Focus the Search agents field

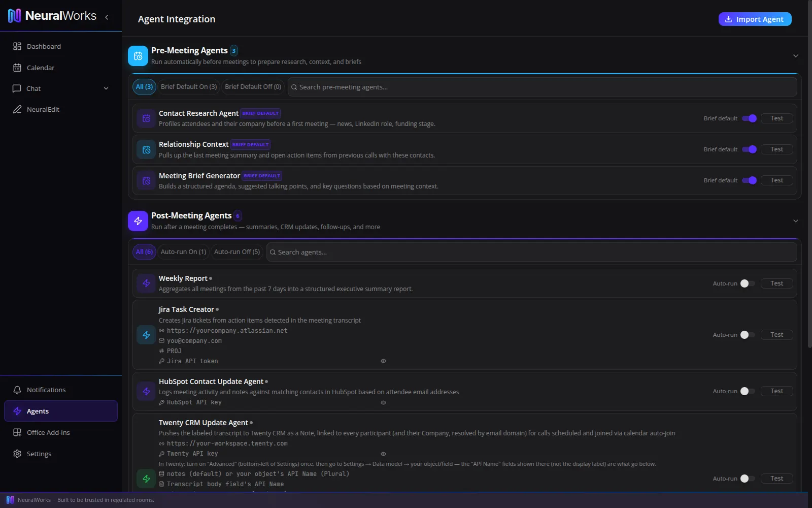[531, 252]
